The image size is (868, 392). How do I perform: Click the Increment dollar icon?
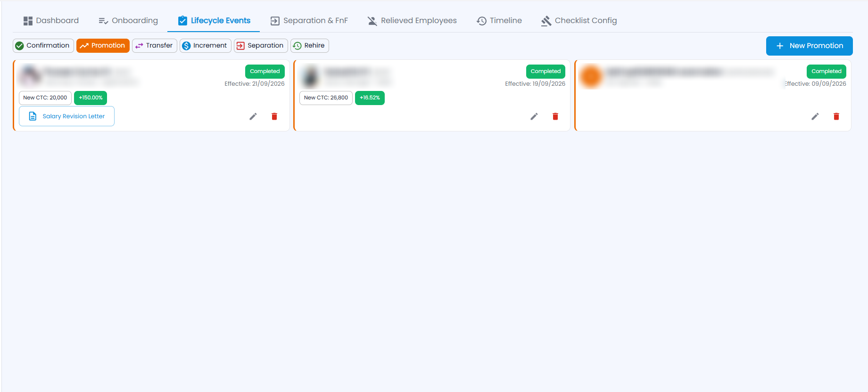[x=186, y=46]
